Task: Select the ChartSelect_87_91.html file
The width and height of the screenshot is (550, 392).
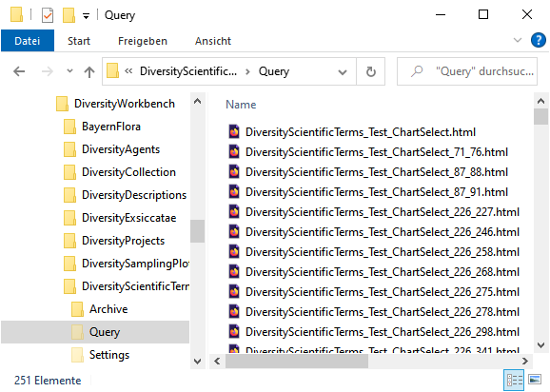Action: pyautogui.click(x=377, y=192)
